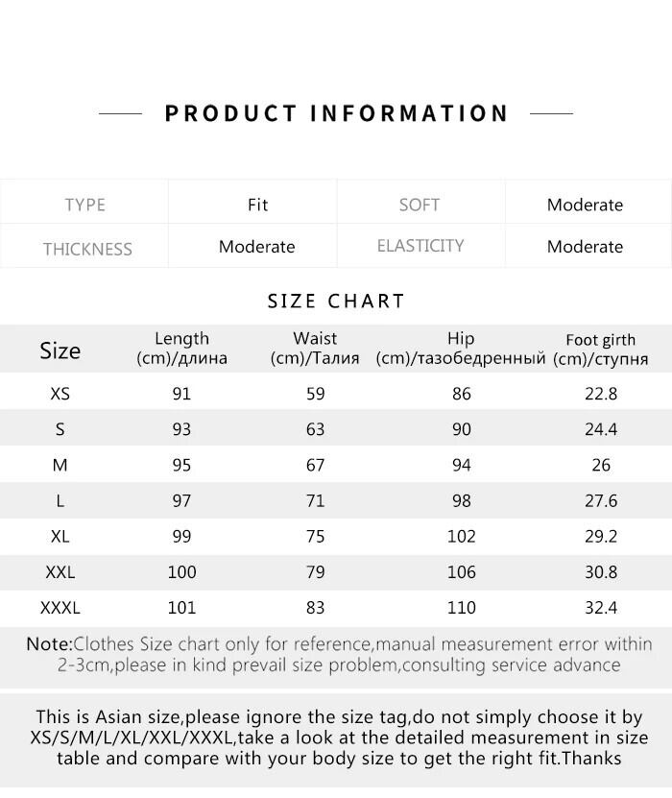Click the ELASTICITY label cell
The image size is (672, 798).
(x=420, y=246)
